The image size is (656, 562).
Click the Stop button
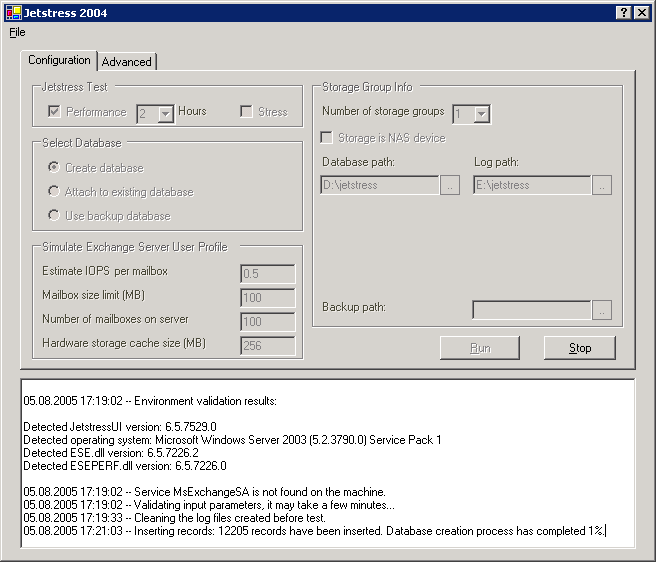coord(580,348)
